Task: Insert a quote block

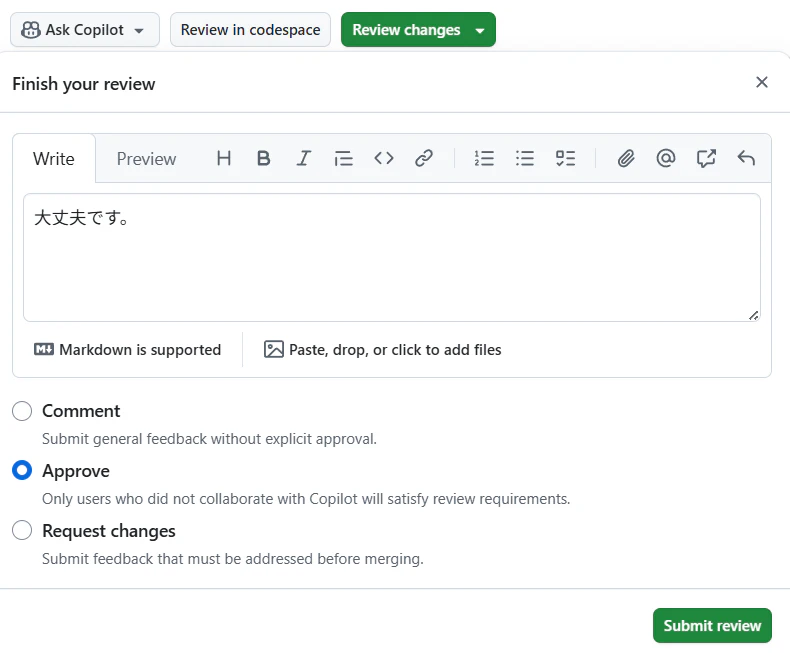Action: pyautogui.click(x=344, y=159)
